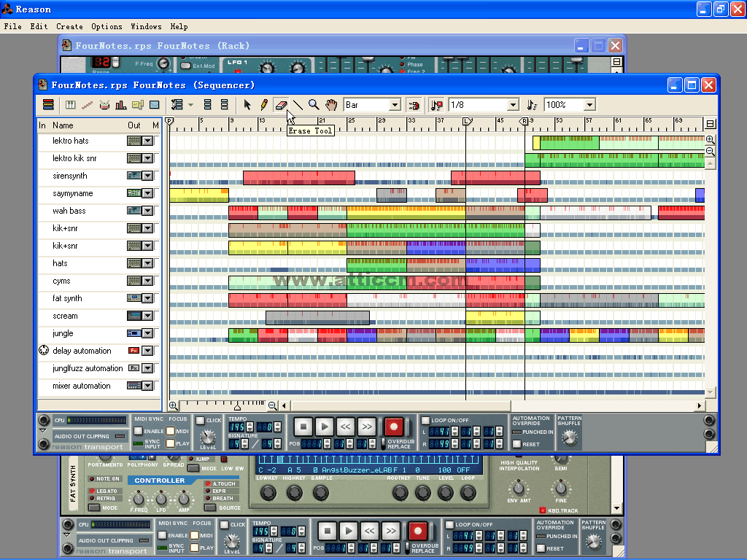The height and width of the screenshot is (560, 747).
Task: Click automation override Reset in Sequencer transport
Action: pyautogui.click(x=517, y=444)
